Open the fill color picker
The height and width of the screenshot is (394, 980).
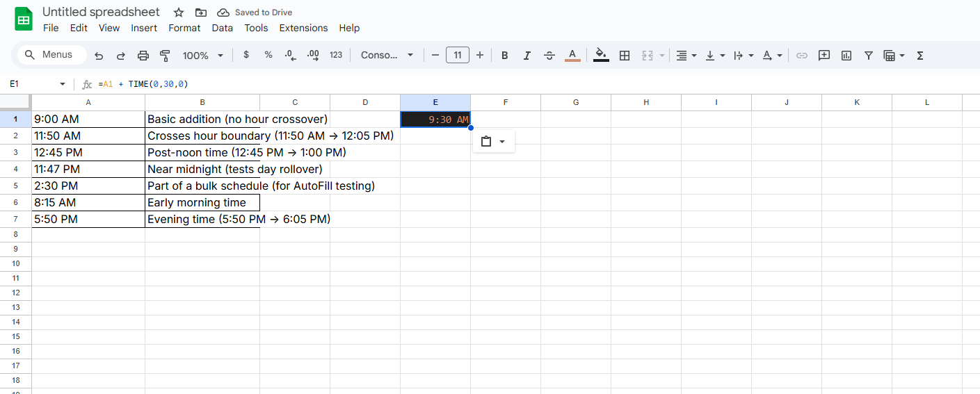click(x=602, y=56)
